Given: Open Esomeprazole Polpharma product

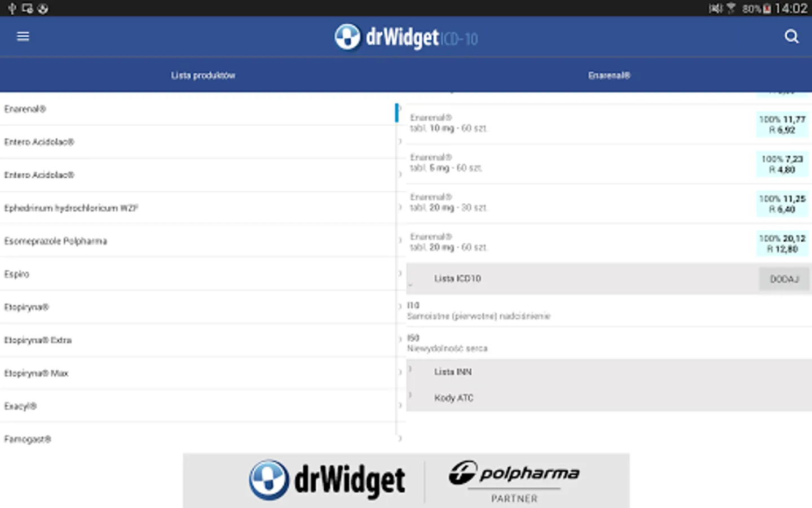Looking at the screenshot, I should [197, 241].
